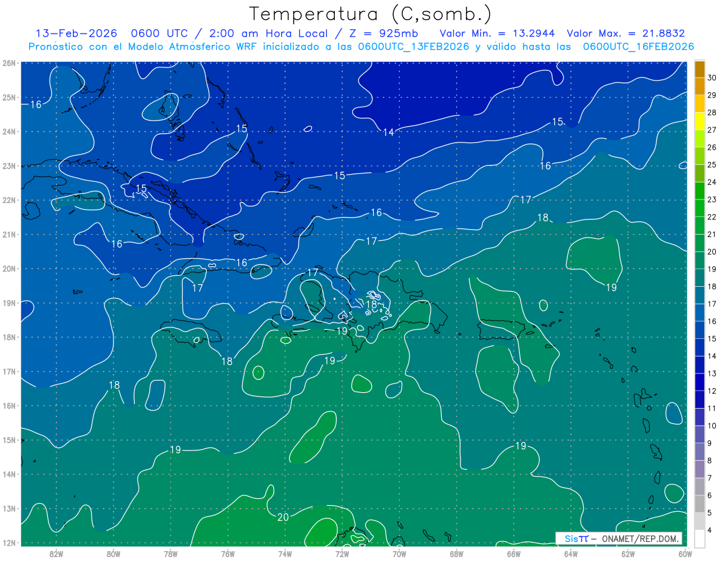Click the "78W" longitude axis label
Image resolution: width=728 pixels, height=562 pixels.
170,553
